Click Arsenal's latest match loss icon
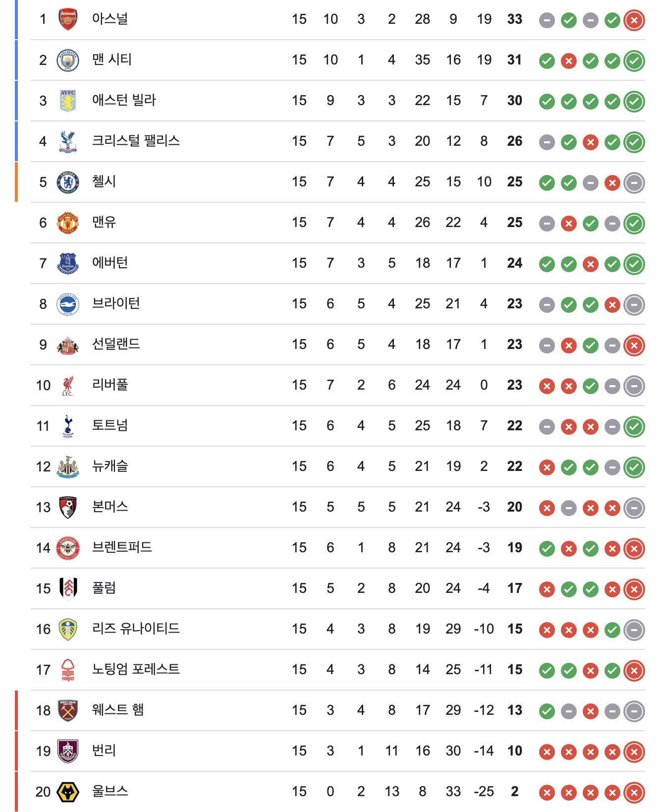The height and width of the screenshot is (812, 661). [x=634, y=20]
